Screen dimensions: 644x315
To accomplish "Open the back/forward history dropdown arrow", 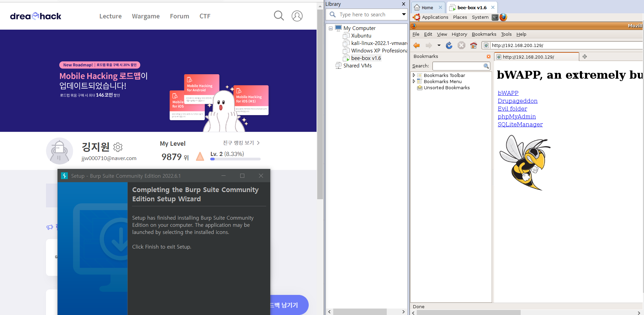I will pyautogui.click(x=439, y=45).
